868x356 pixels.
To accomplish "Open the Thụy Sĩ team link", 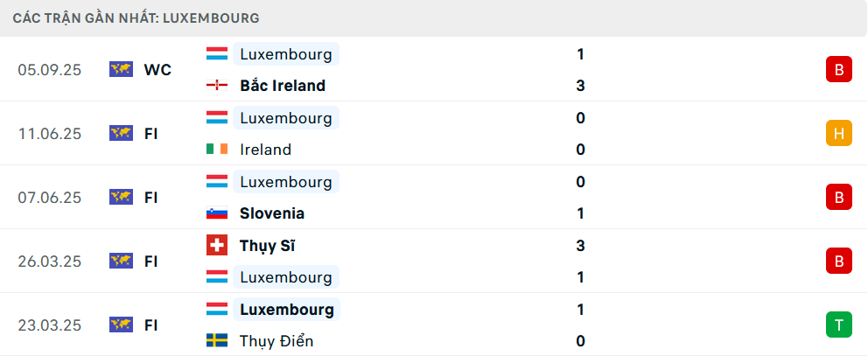I will tap(267, 246).
